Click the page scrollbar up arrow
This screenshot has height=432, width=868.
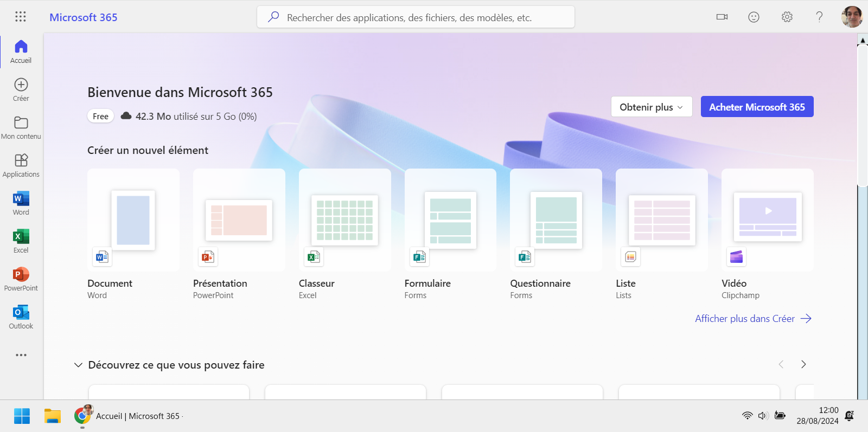pos(863,41)
